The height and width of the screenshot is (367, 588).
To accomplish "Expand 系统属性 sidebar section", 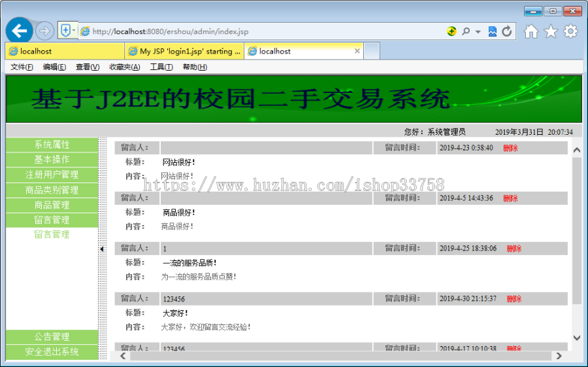I will click(52, 145).
